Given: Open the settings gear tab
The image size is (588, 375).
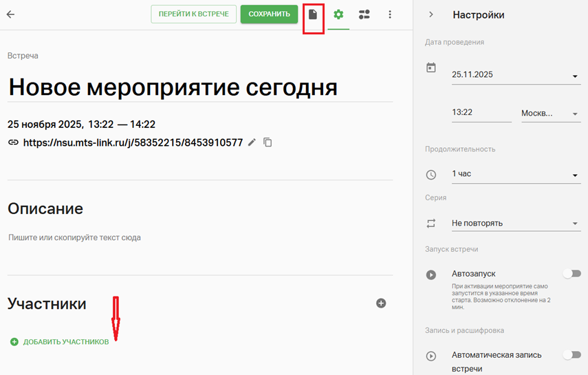Looking at the screenshot, I should click(338, 14).
